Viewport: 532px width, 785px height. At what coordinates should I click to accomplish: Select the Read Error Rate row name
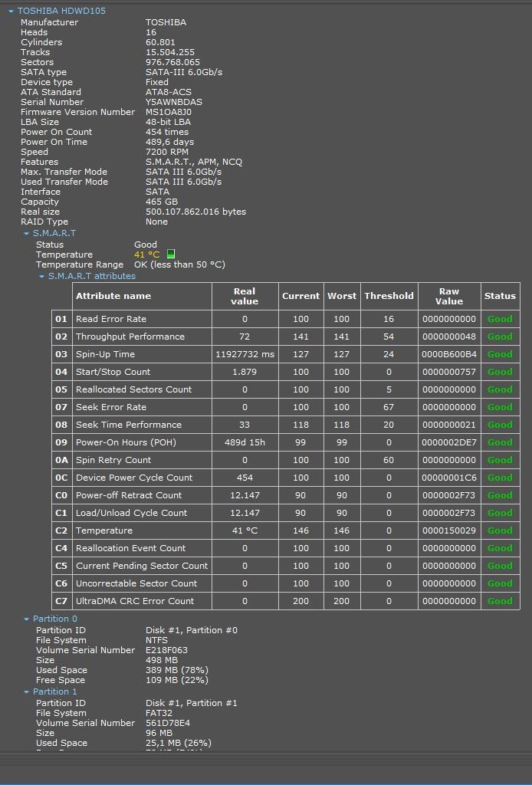pos(111,319)
